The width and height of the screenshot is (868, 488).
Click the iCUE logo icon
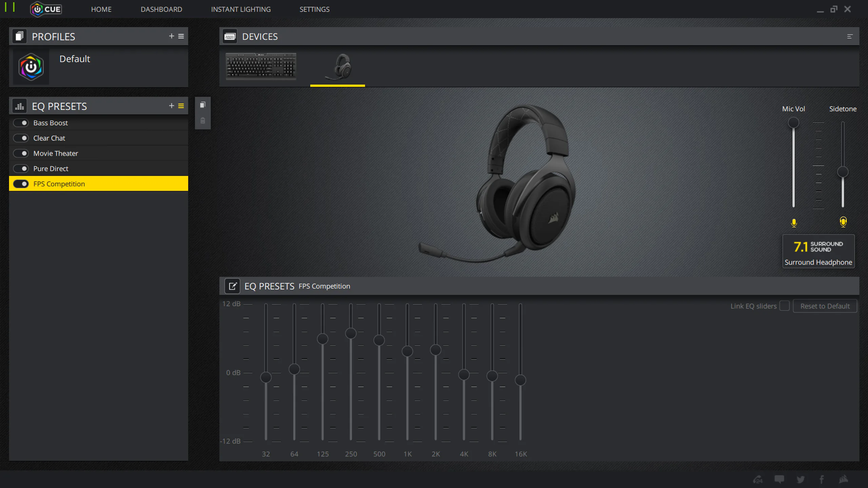[x=46, y=9]
